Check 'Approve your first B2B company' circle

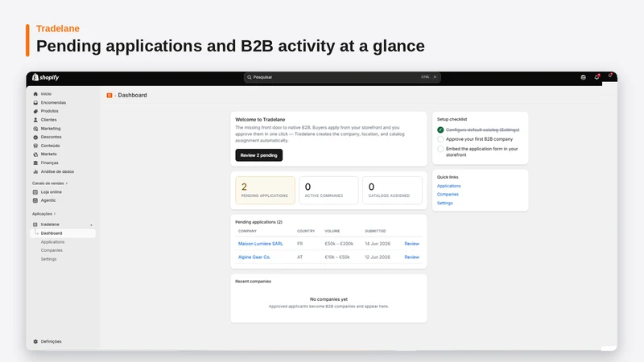coord(440,139)
